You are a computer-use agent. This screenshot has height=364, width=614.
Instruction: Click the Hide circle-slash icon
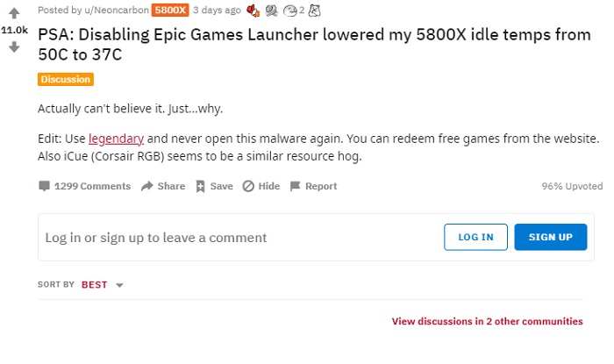point(248,186)
